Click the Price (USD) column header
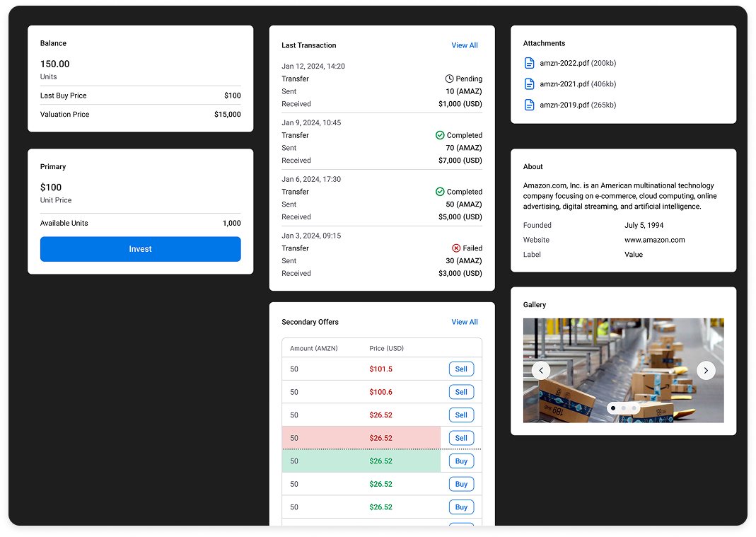Image resolution: width=756 pixels, height=537 pixels. [386, 348]
